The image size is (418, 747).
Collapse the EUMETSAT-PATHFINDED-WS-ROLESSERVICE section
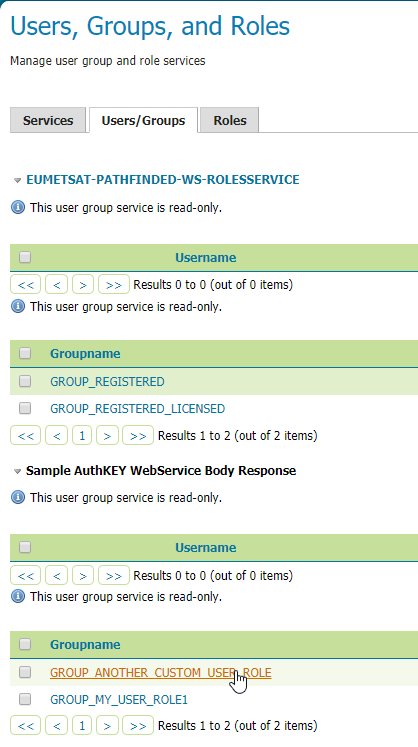18,181
